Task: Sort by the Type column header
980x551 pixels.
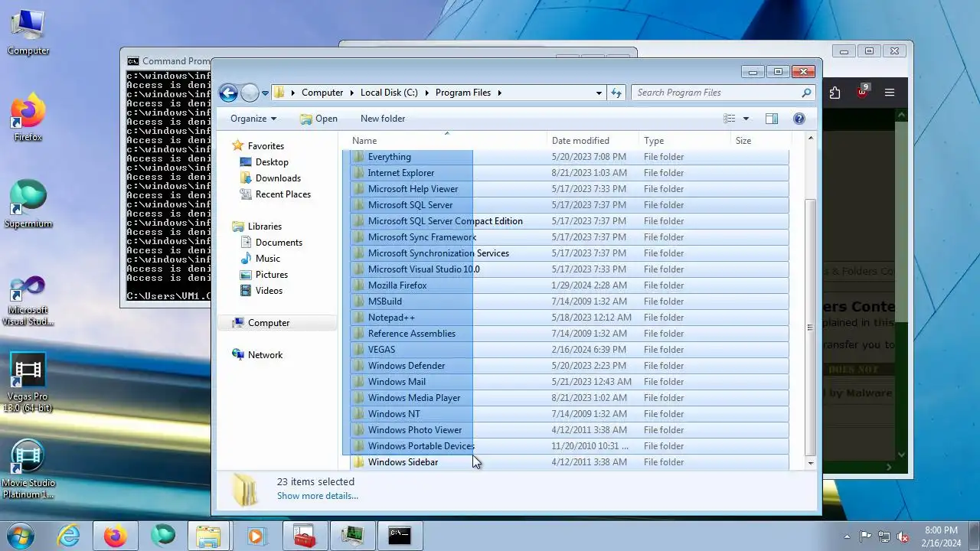Action: tap(685, 141)
